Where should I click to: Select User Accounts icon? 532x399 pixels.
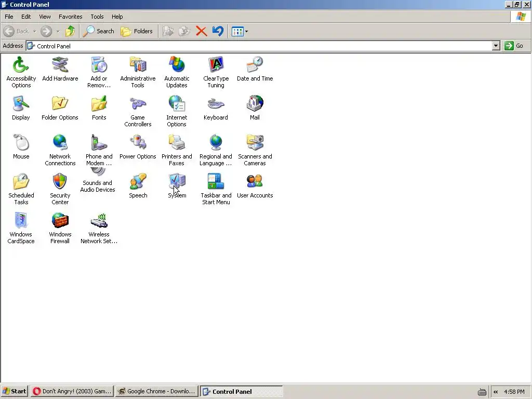255,181
